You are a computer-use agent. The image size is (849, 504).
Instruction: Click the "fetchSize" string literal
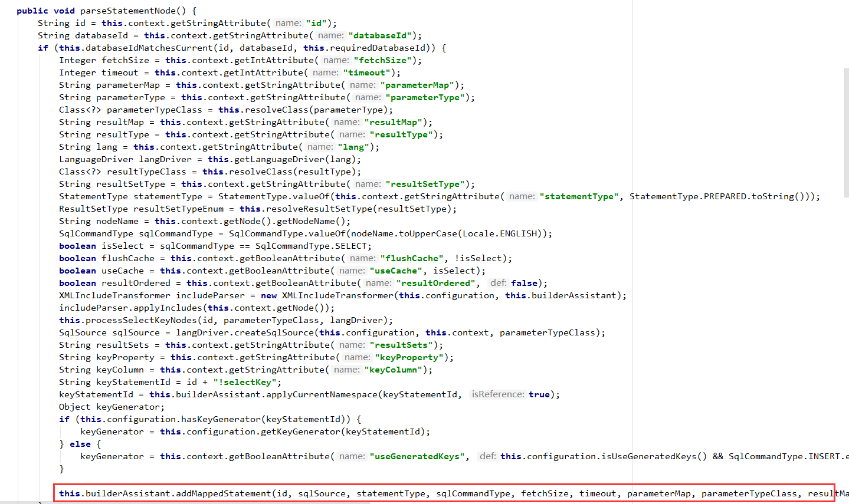(383, 60)
